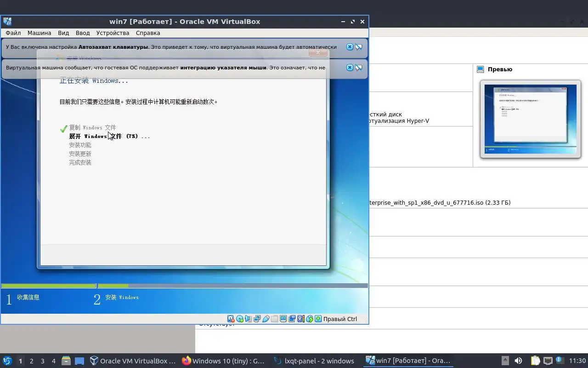The width and height of the screenshot is (588, 368).
Task: Click the show desktop icon on the taskbar
Action: [79, 361]
